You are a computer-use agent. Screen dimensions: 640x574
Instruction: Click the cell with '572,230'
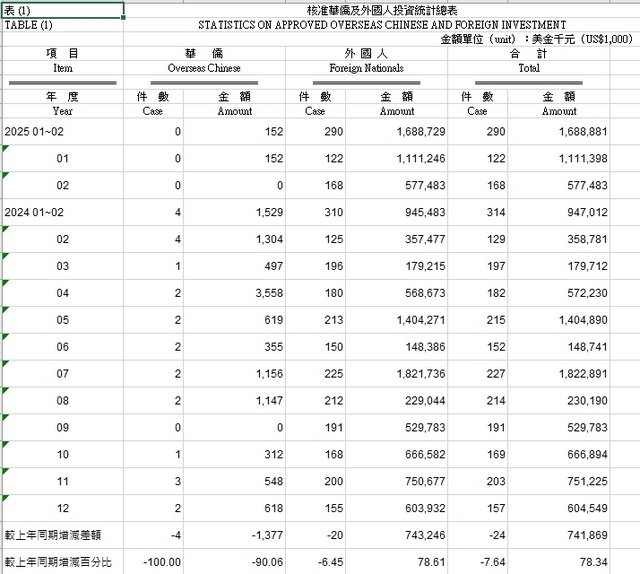(559, 293)
